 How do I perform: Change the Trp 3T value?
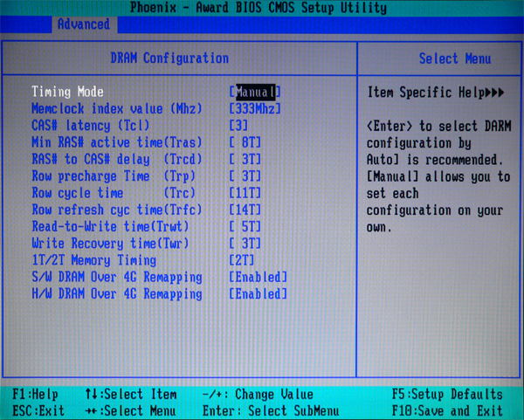point(245,176)
